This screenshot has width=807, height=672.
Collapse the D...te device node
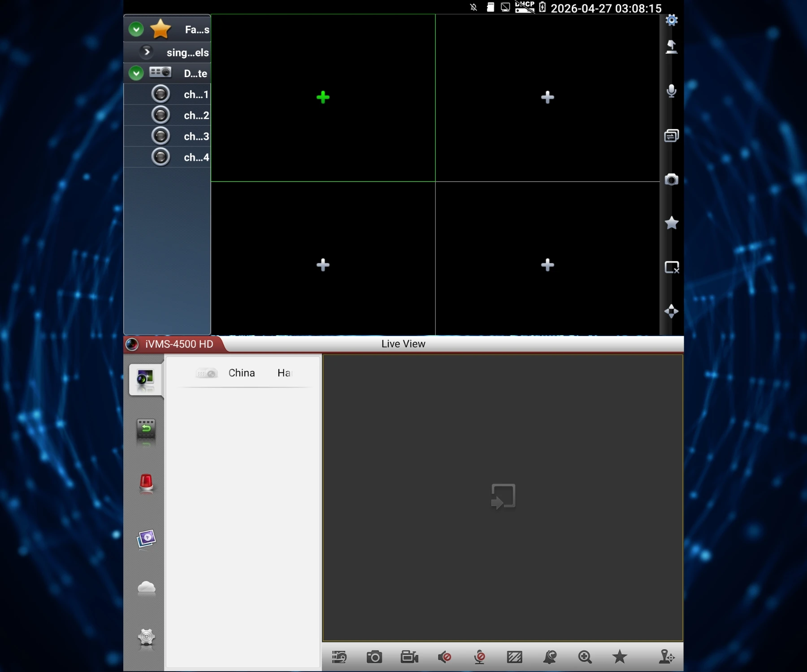click(136, 73)
